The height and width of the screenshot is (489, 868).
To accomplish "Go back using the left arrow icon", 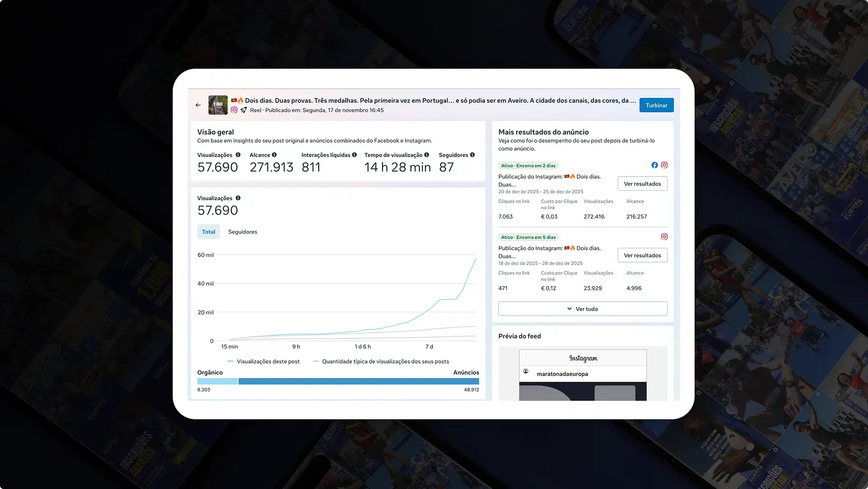I will pyautogui.click(x=198, y=105).
